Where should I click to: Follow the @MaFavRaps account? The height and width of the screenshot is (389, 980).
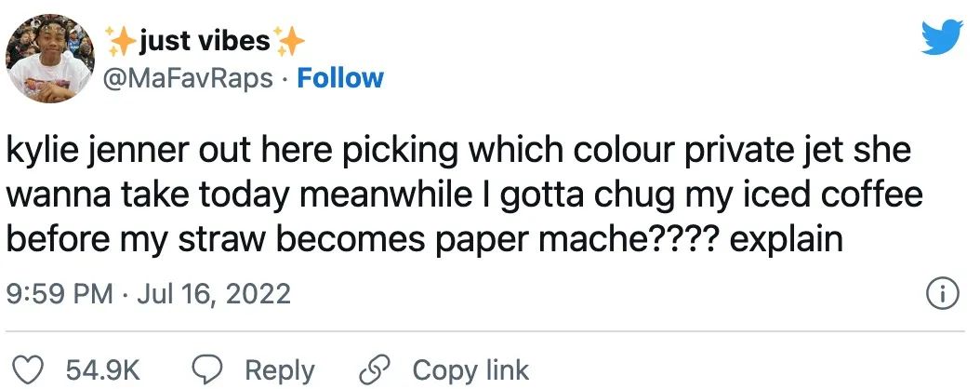[x=339, y=77]
